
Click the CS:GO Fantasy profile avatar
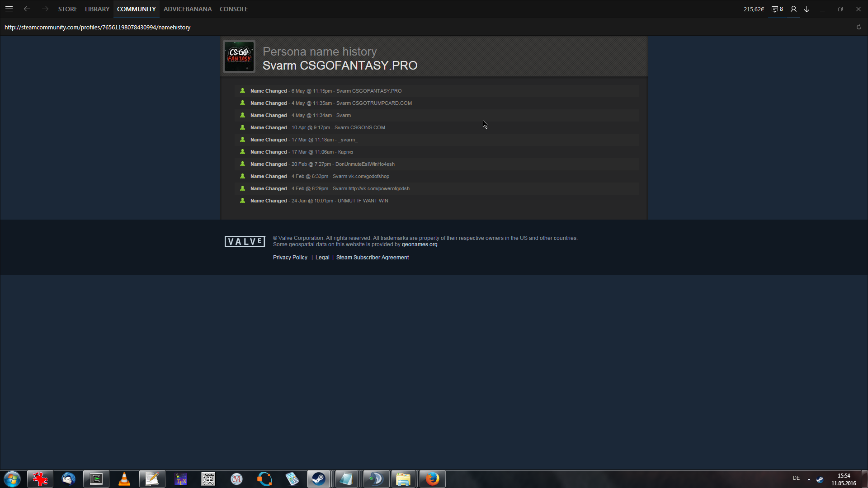tap(239, 56)
